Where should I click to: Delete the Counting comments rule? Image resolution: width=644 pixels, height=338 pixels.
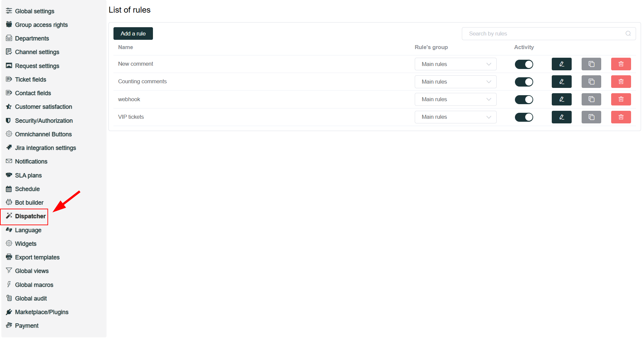click(x=621, y=82)
